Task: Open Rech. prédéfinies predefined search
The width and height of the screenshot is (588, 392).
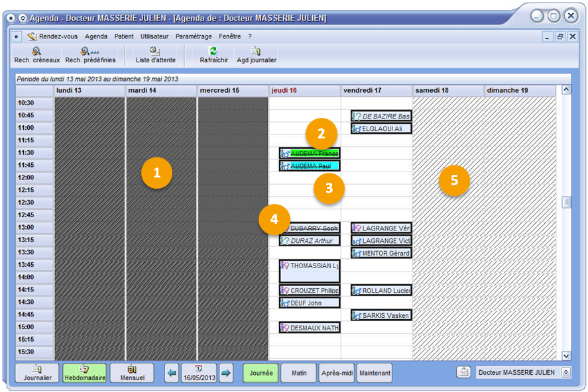Action: click(x=89, y=52)
